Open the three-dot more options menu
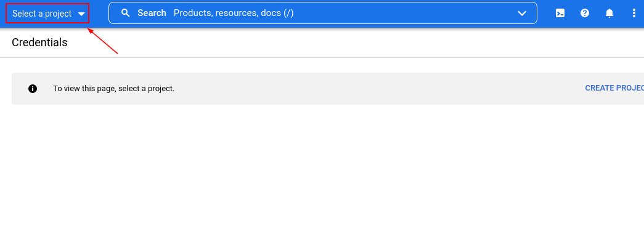 click(x=634, y=13)
